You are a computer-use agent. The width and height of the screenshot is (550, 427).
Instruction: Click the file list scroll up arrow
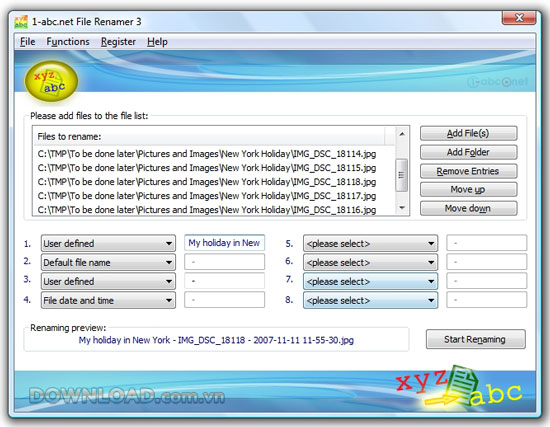pyautogui.click(x=402, y=134)
